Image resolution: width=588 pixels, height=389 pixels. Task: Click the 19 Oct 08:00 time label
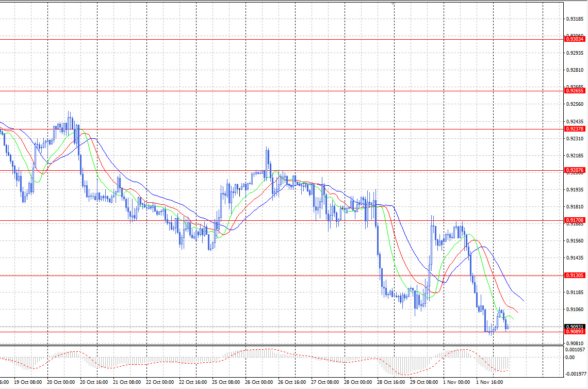pos(28,382)
